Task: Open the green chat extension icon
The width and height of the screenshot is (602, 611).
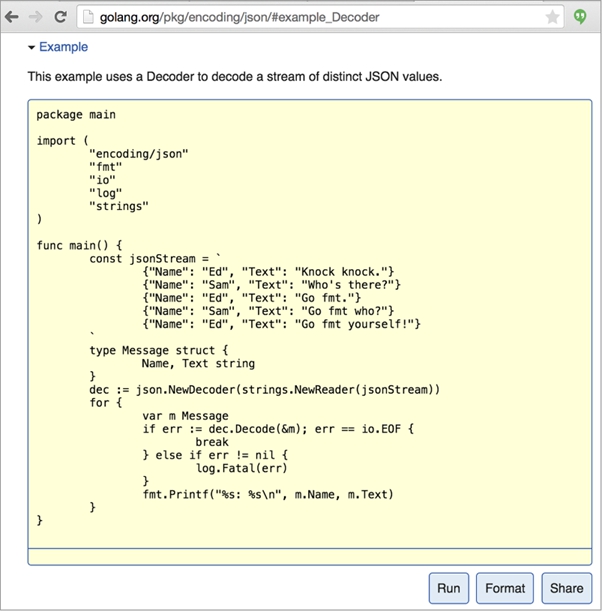Action: pyautogui.click(x=581, y=17)
